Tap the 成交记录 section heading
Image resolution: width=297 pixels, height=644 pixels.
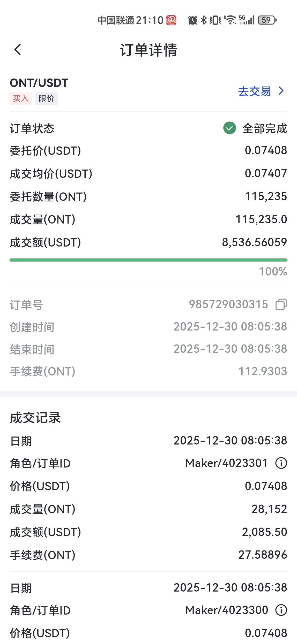click(35, 418)
